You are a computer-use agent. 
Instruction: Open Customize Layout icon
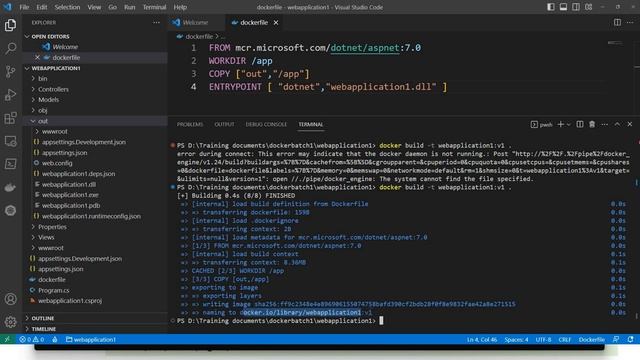pyautogui.click(x=589, y=7)
